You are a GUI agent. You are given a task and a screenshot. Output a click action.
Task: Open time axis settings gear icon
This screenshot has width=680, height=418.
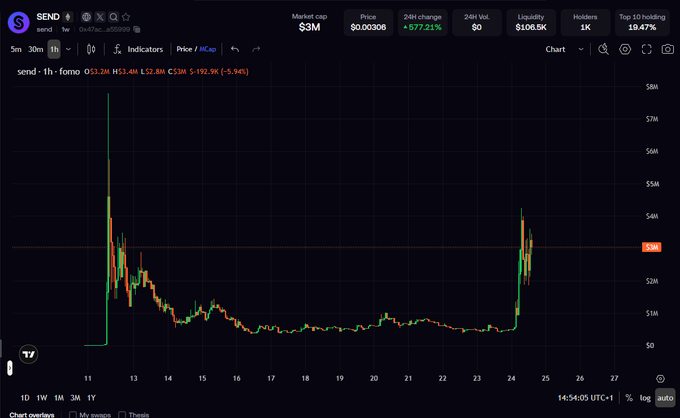click(660, 379)
